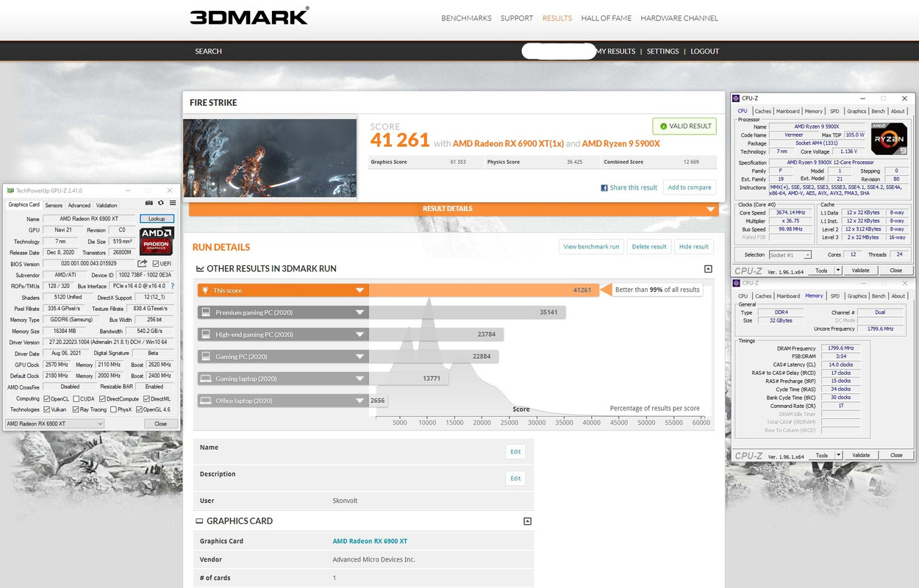Image resolution: width=919 pixels, height=588 pixels.
Task: Switch to the Advanced tab in GPU-Z
Action: pyautogui.click(x=79, y=206)
